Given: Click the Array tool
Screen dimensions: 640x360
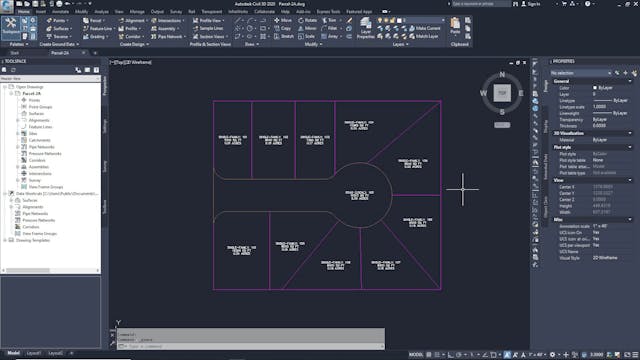Looking at the screenshot, I should 331,36.
